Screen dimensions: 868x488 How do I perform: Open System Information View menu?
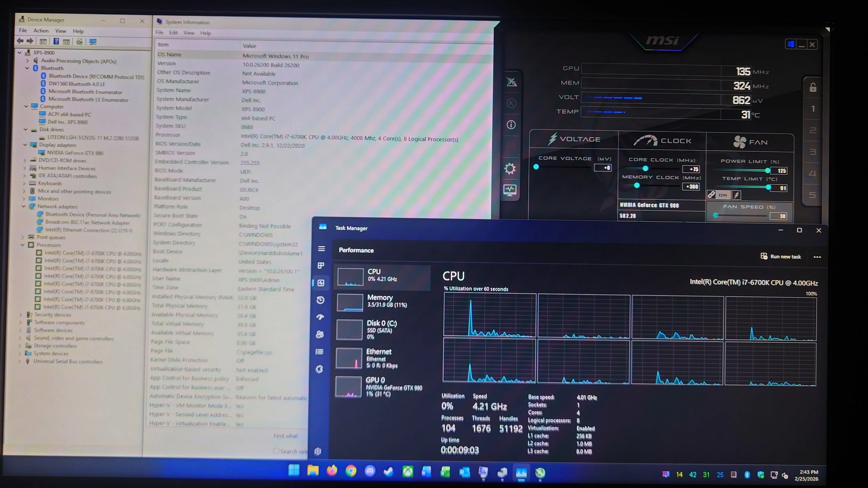189,33
